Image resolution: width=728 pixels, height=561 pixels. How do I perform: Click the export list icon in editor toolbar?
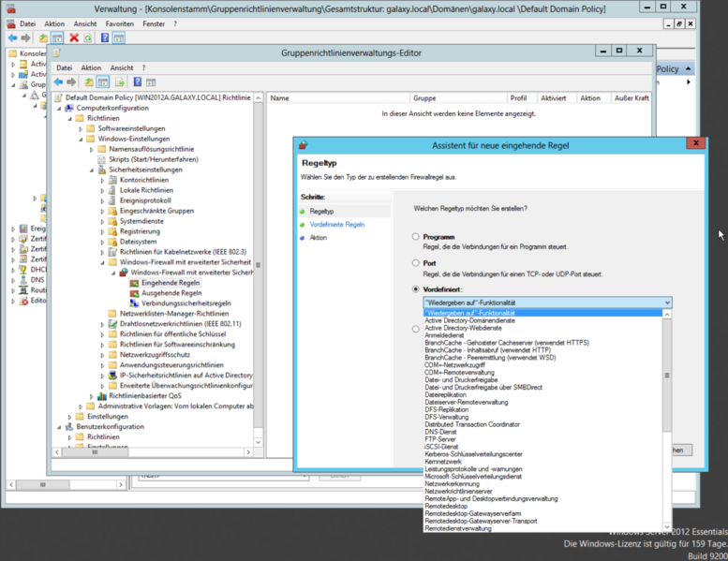click(x=118, y=82)
